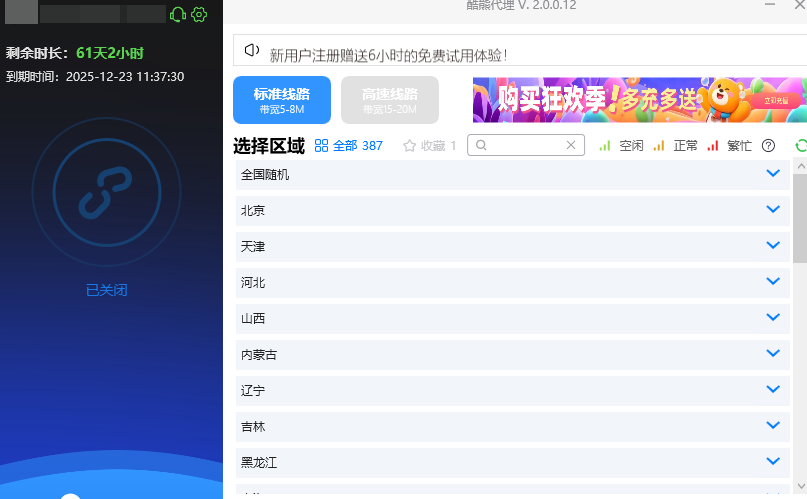The image size is (807, 499).
Task: Click the speaker announcement icon
Action: point(251,51)
